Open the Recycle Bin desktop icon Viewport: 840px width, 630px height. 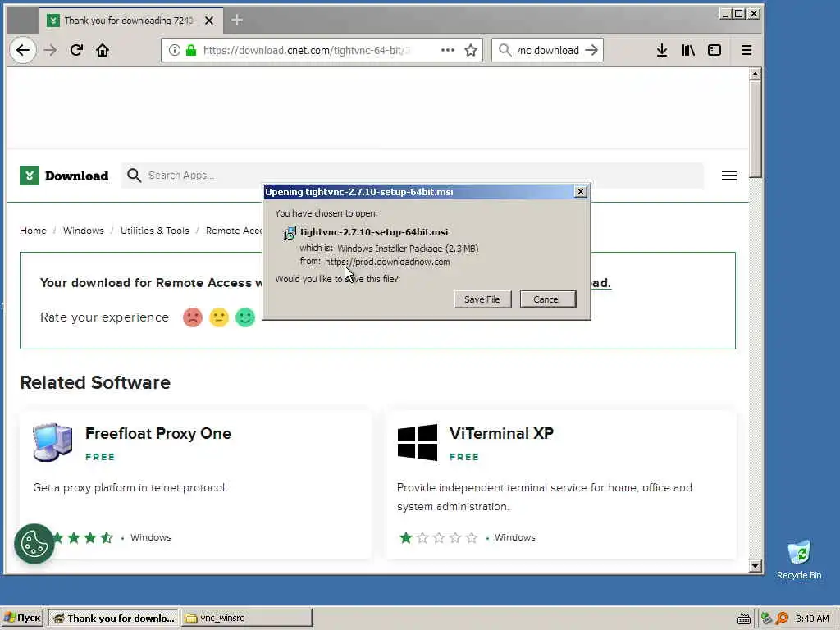799,559
